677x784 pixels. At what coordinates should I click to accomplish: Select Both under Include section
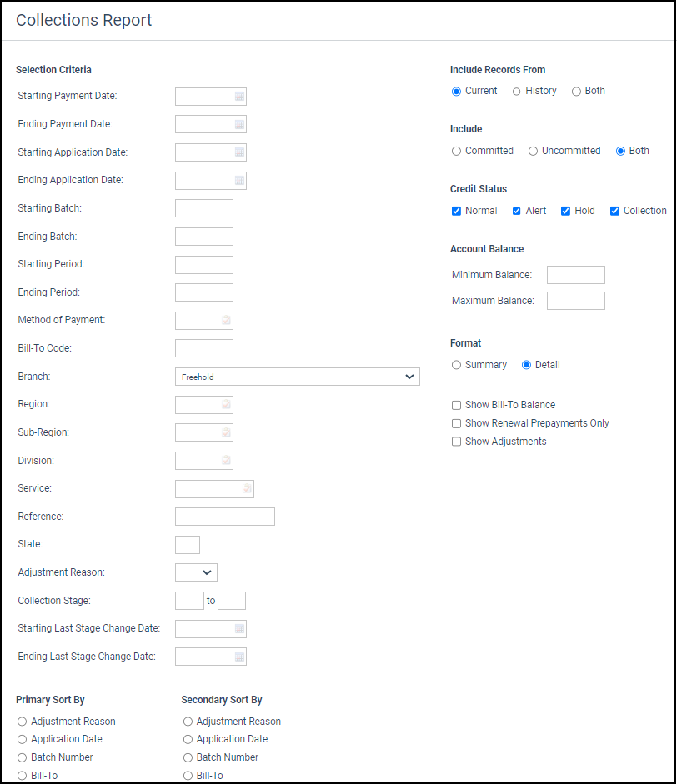[620, 151]
